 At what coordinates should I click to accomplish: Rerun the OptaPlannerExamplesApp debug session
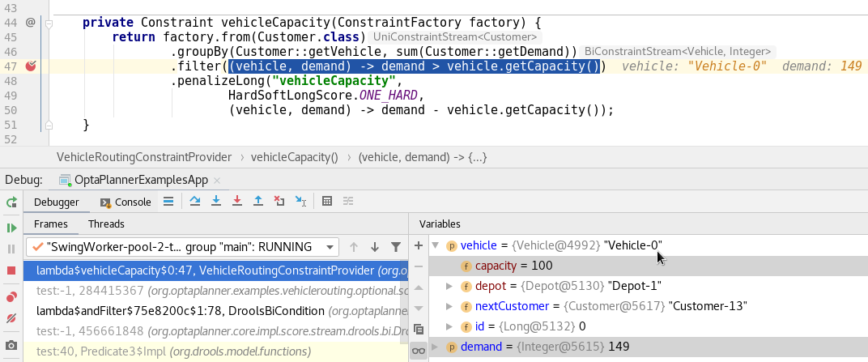coord(11,202)
